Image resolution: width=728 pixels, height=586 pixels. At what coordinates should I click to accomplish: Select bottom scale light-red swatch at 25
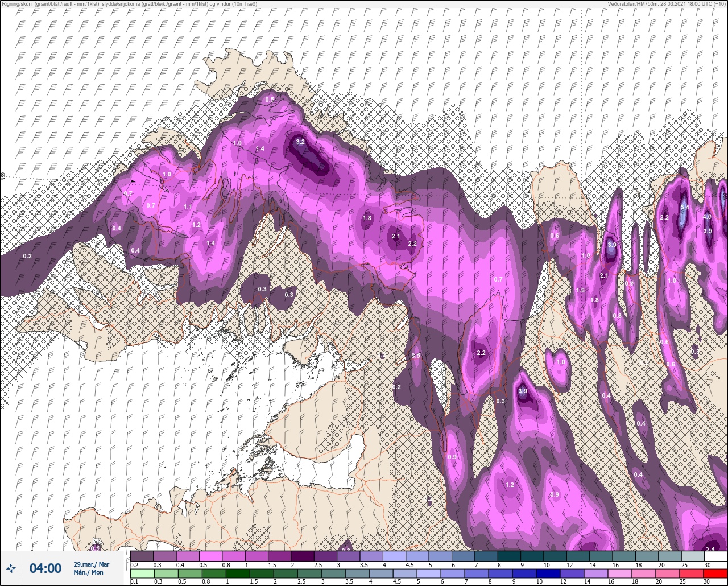coord(692,573)
